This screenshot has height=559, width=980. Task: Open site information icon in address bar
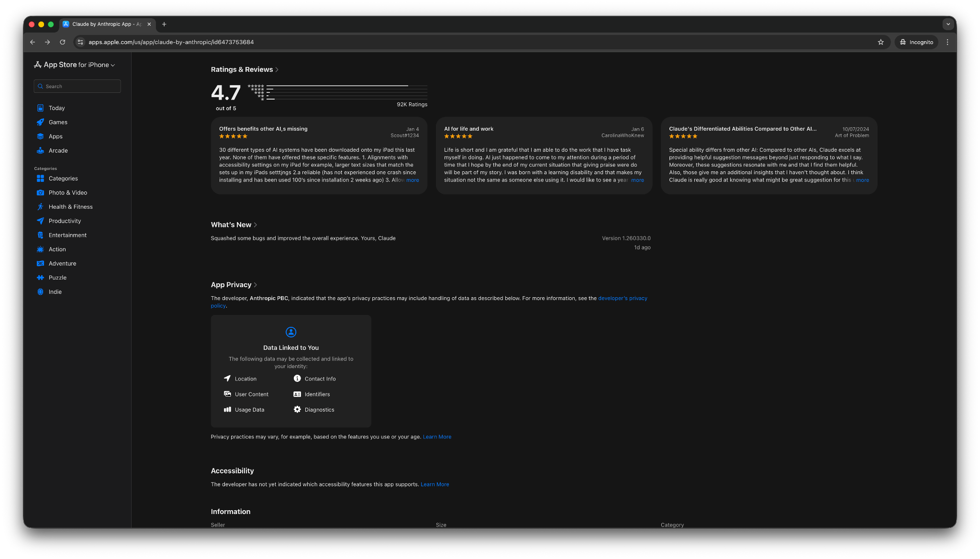tap(80, 42)
